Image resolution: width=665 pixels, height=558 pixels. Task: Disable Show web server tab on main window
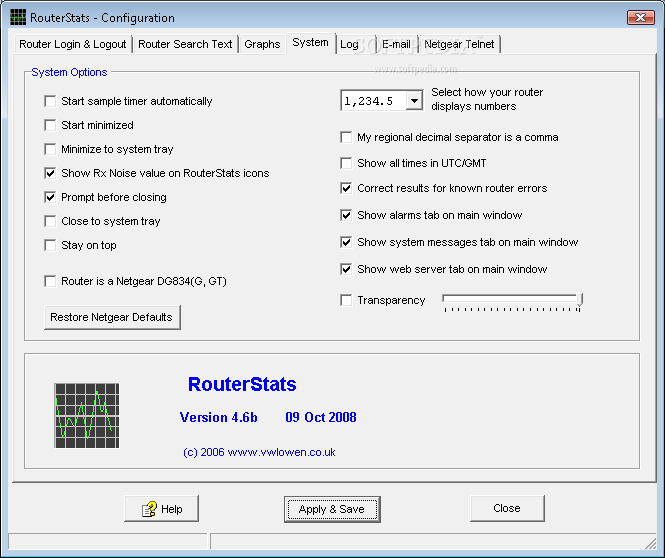coord(346,269)
